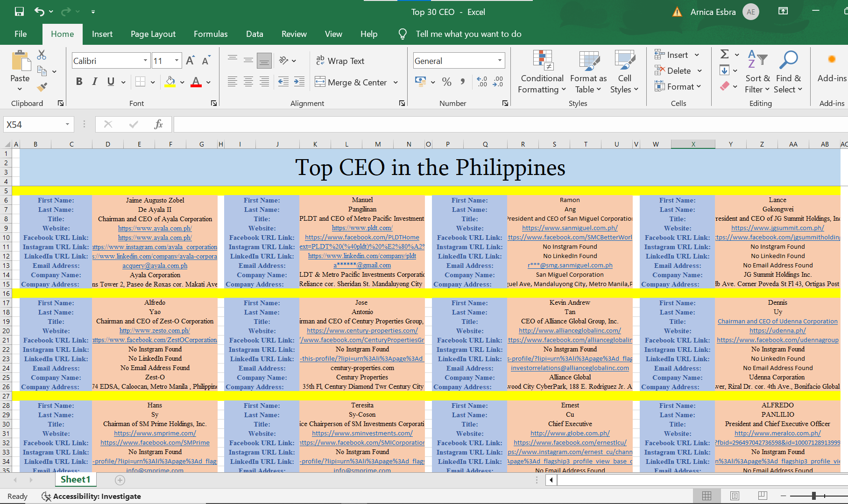Switch to the Data tab
Screen dimensions: 848x504
(254, 34)
